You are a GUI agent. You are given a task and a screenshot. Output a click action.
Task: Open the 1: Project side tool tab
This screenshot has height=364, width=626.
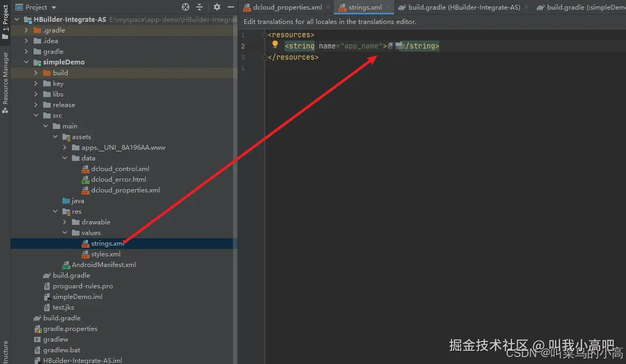pos(5,21)
